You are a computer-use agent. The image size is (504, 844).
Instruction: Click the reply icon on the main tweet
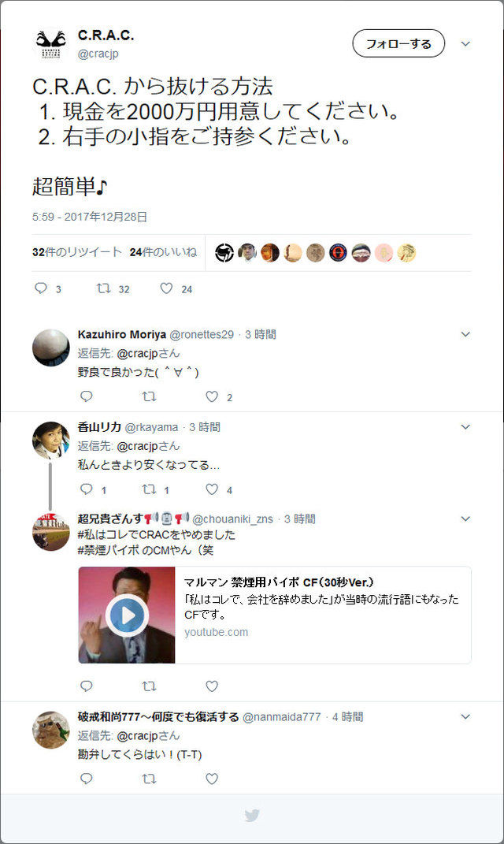click(41, 288)
